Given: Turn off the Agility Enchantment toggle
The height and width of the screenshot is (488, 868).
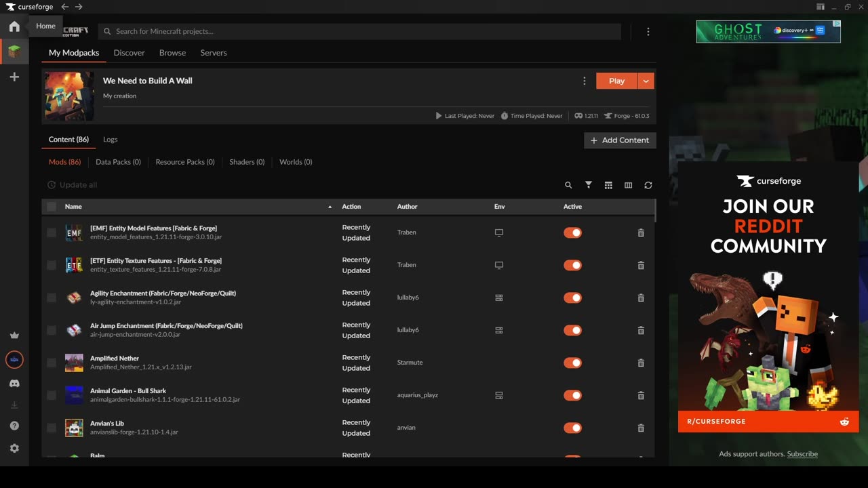Looking at the screenshot, I should [573, 298].
